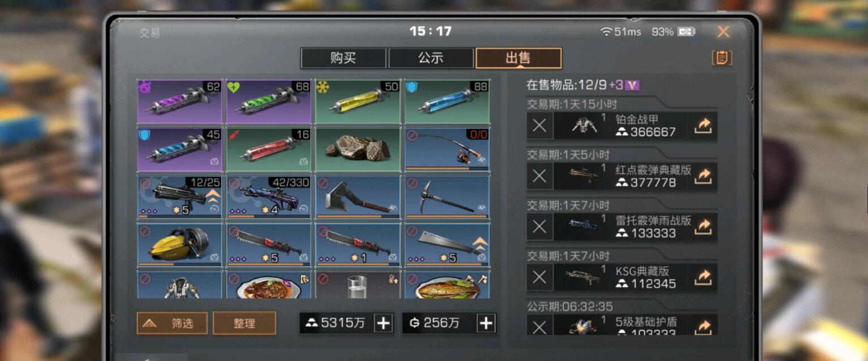The height and width of the screenshot is (361, 868).
Task: Select the yellow chainsaw tool item
Action: click(x=179, y=245)
